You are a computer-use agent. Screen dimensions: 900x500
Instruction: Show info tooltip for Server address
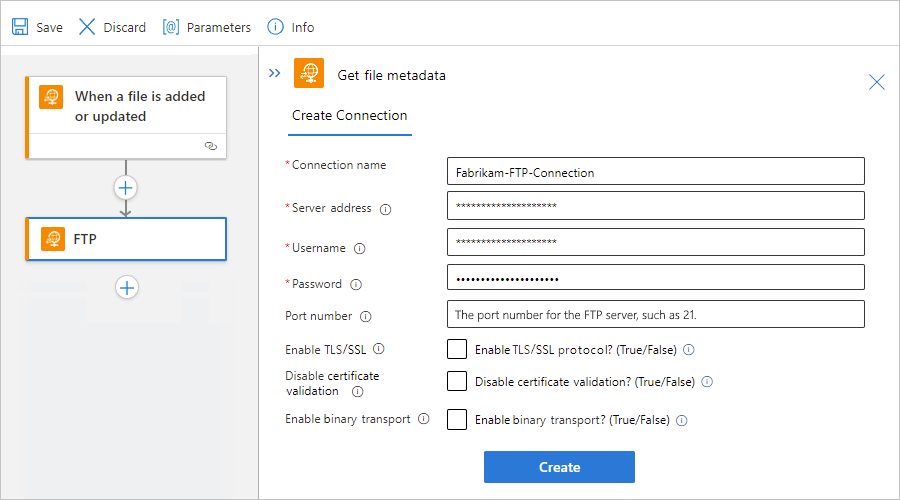tap(386, 209)
